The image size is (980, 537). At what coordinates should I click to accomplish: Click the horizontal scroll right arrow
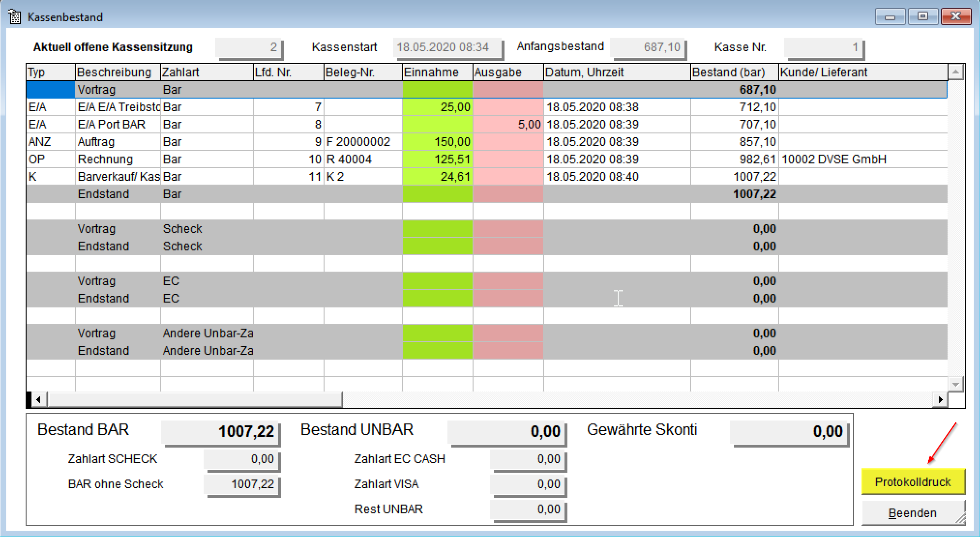coord(940,400)
